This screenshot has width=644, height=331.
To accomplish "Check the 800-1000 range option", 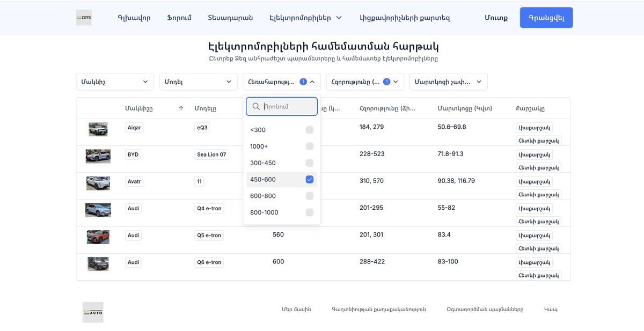I will [x=310, y=212].
